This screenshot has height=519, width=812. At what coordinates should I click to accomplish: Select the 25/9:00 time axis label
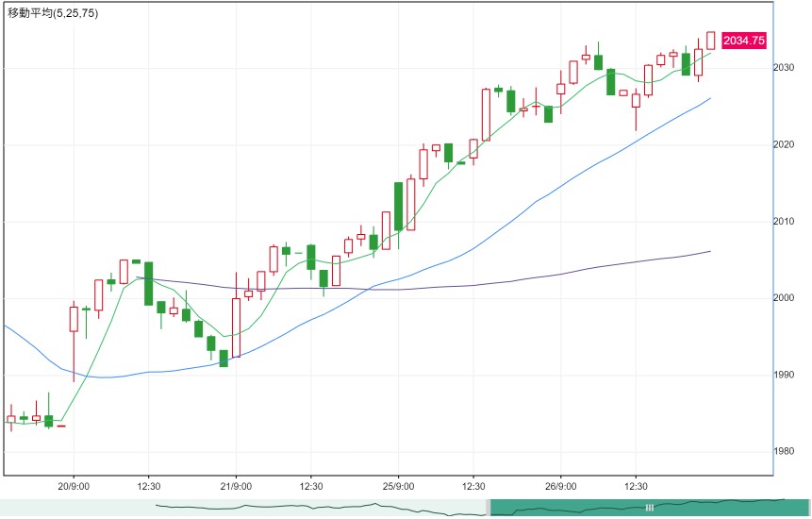[398, 486]
